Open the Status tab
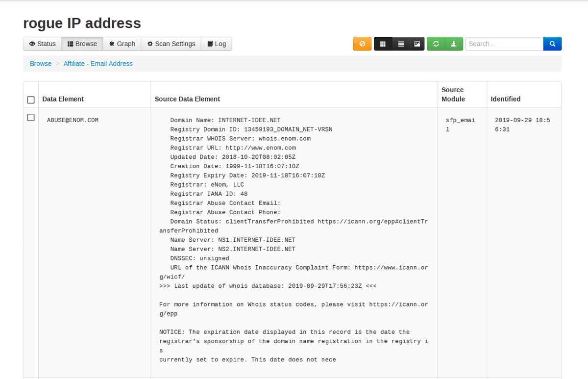The height and width of the screenshot is (379, 588). (x=42, y=44)
